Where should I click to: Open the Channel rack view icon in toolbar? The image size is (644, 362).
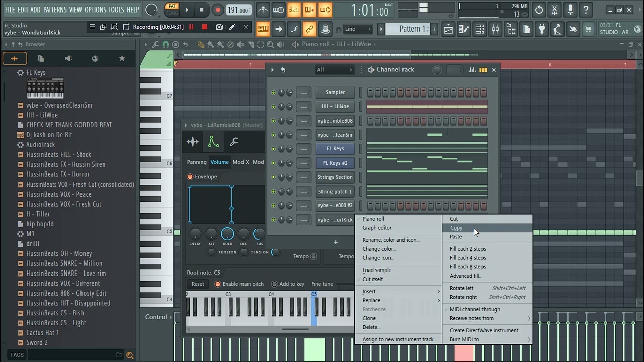pyautogui.click(x=480, y=29)
